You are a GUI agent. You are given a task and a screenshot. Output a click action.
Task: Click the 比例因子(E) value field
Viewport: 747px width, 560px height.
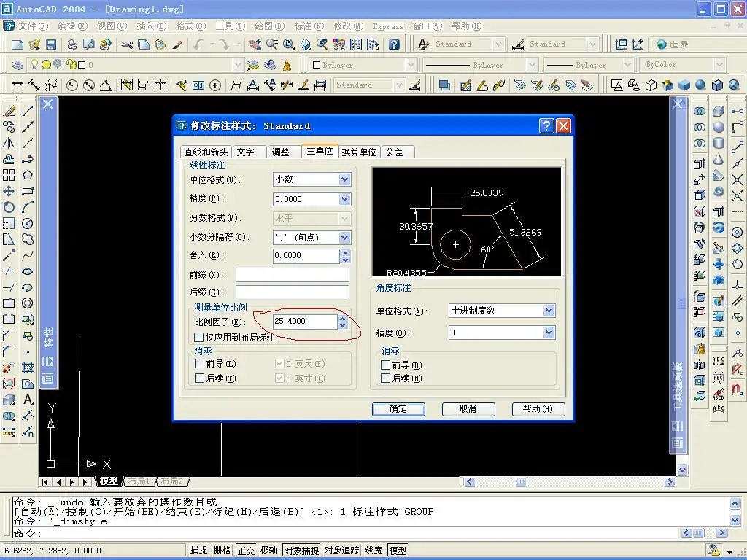[305, 322]
